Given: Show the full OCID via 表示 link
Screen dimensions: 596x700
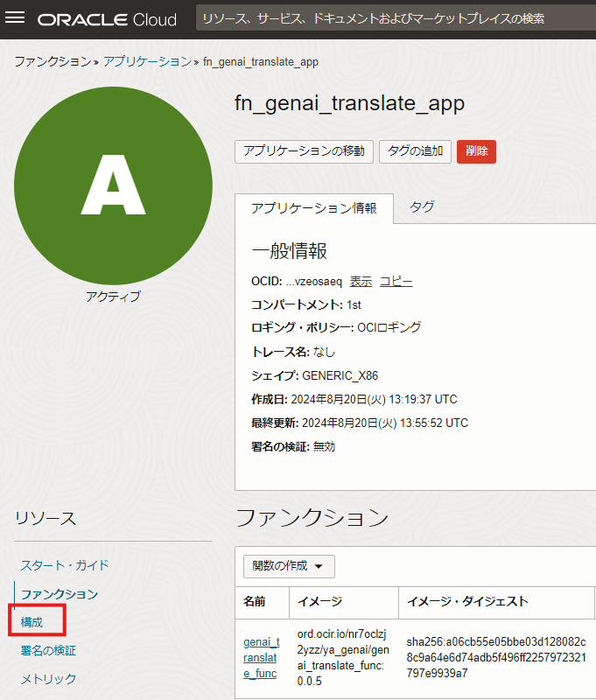Looking at the screenshot, I should tap(361, 281).
